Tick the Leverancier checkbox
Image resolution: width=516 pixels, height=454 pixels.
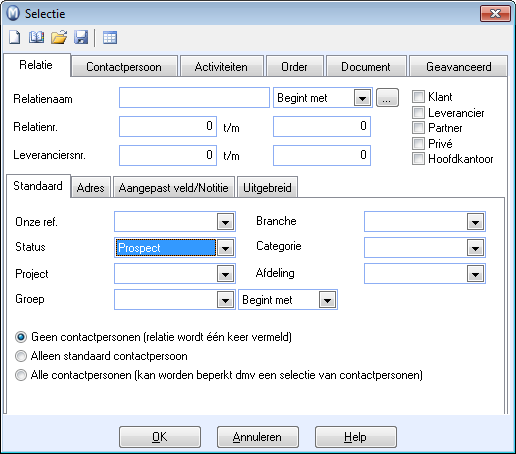[x=418, y=113]
